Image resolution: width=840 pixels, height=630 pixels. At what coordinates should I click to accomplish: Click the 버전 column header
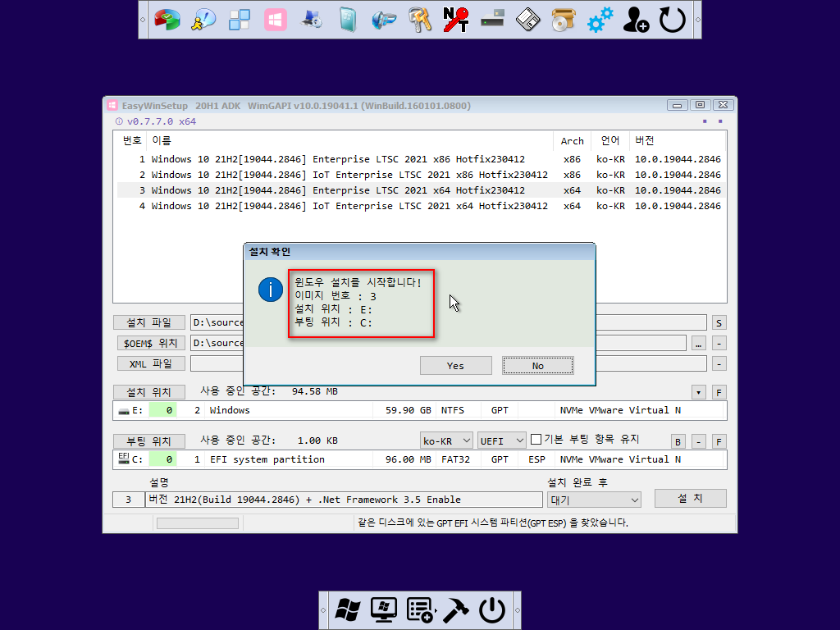click(x=678, y=140)
